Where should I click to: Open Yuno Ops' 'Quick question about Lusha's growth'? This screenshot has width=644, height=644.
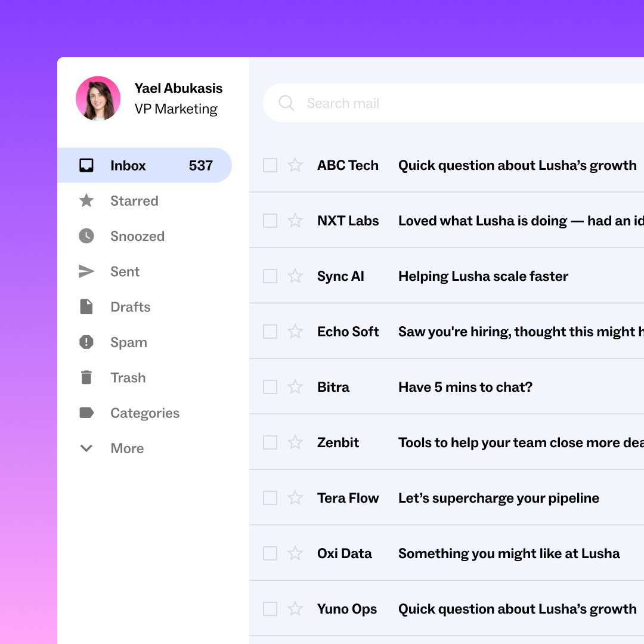517,609
